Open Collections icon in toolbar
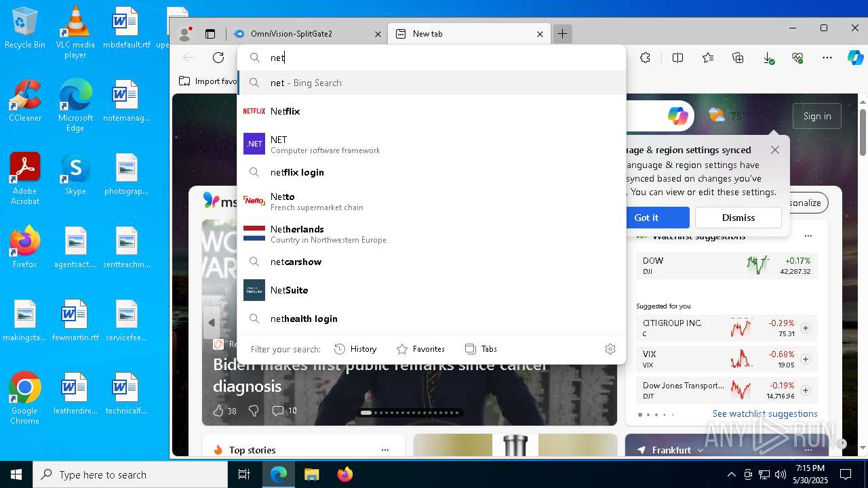The image size is (868, 488). click(738, 58)
